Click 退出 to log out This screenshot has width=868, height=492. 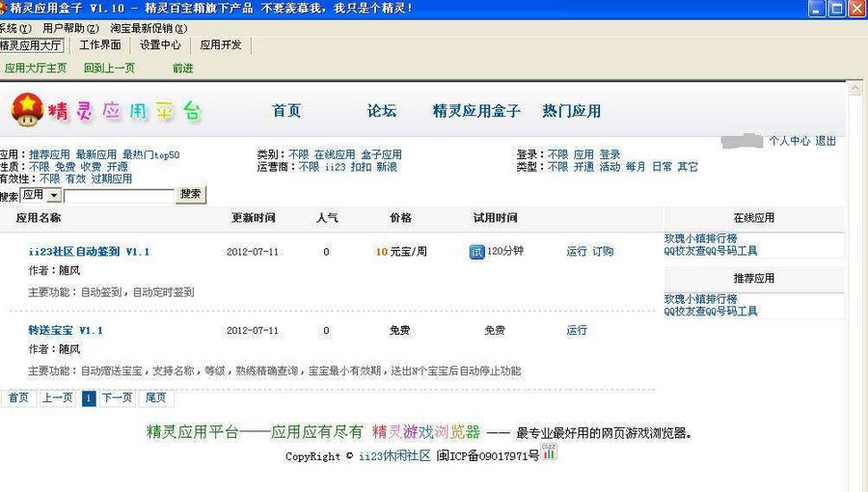point(825,141)
